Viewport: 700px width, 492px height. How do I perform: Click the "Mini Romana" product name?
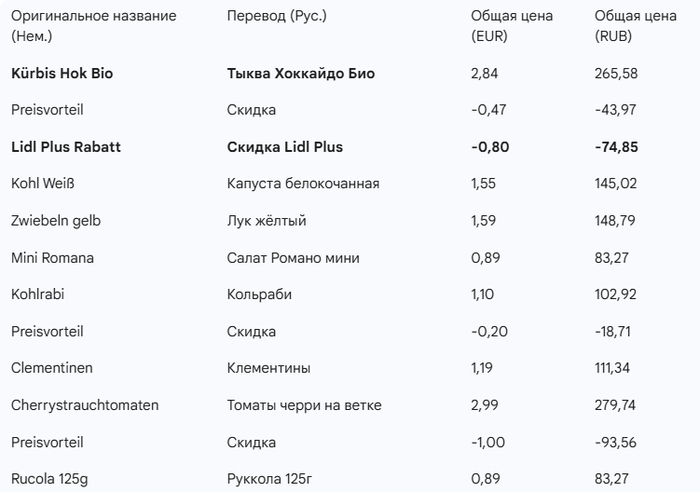tap(52, 258)
